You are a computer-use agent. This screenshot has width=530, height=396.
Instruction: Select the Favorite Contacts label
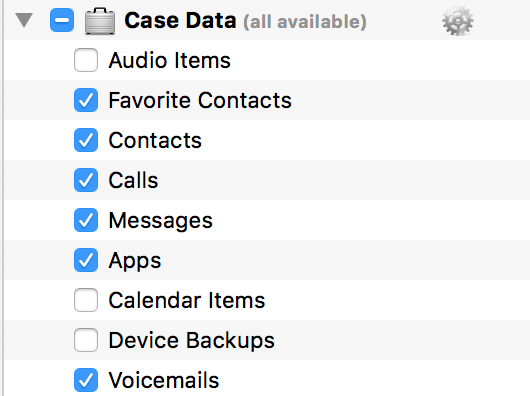click(x=200, y=100)
